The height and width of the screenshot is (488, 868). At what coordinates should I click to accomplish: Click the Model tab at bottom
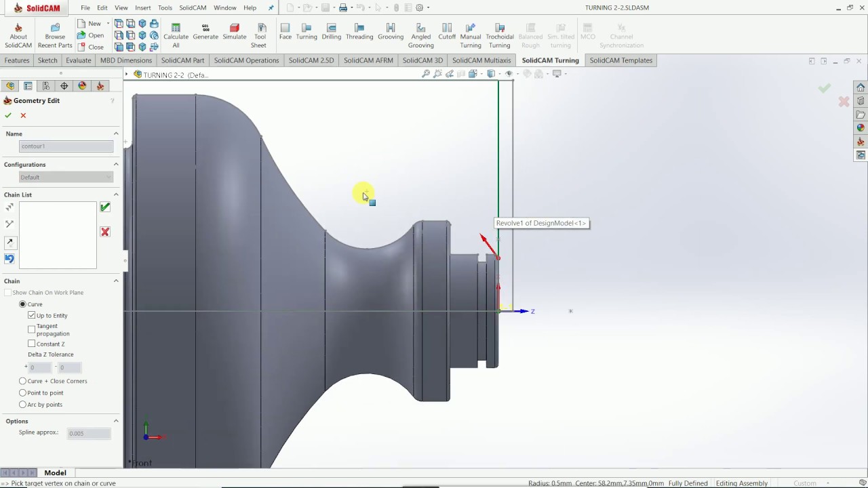pyautogui.click(x=56, y=472)
